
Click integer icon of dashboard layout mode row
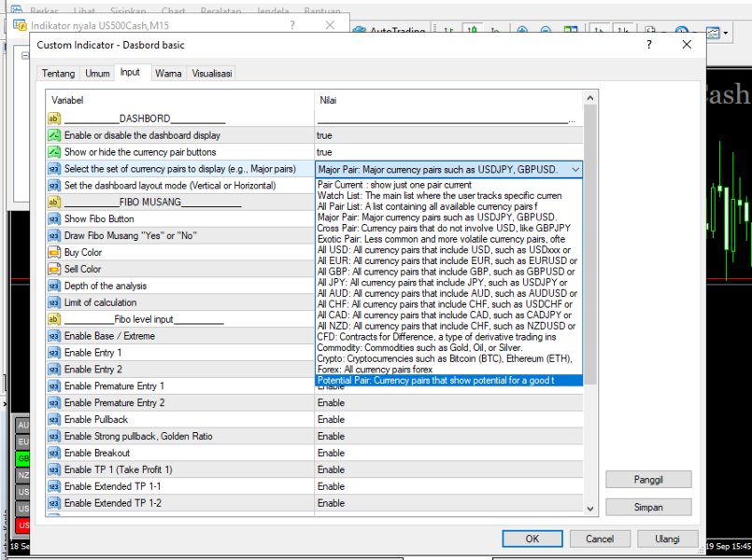pyautogui.click(x=54, y=186)
